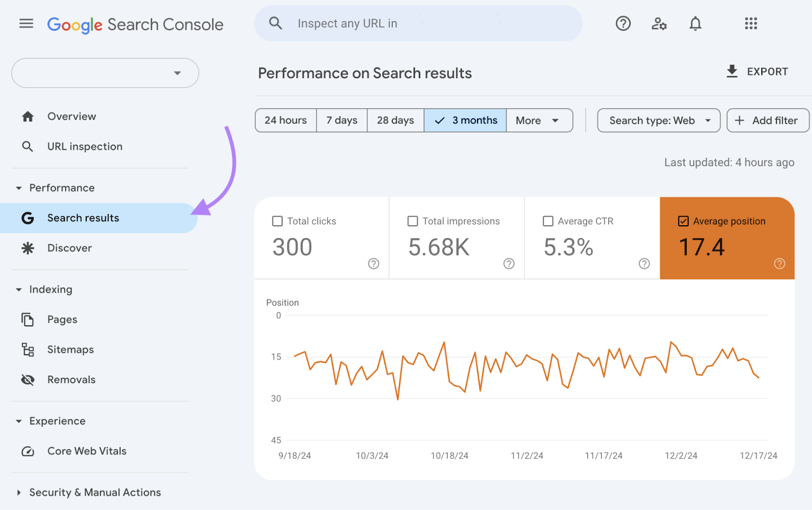Open the Google apps grid
Image resolution: width=812 pixels, height=510 pixels.
tap(751, 23)
